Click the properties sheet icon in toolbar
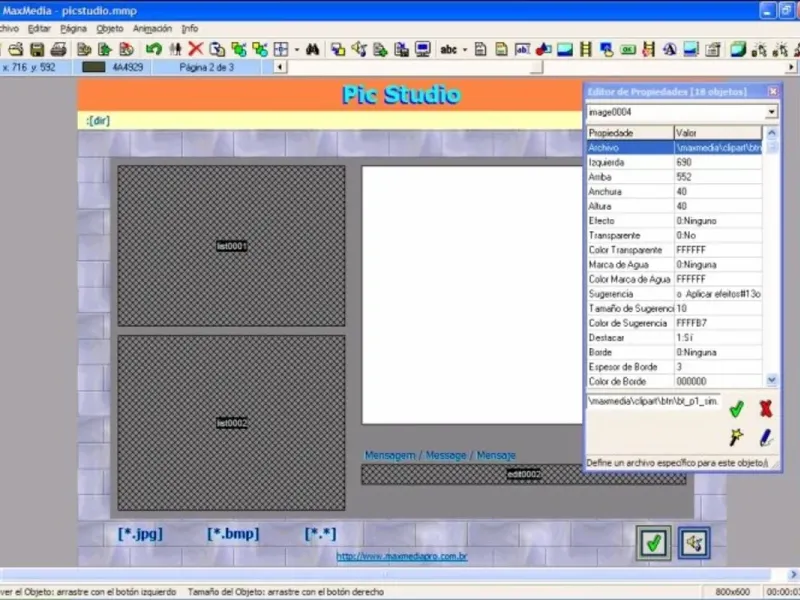 (713, 49)
